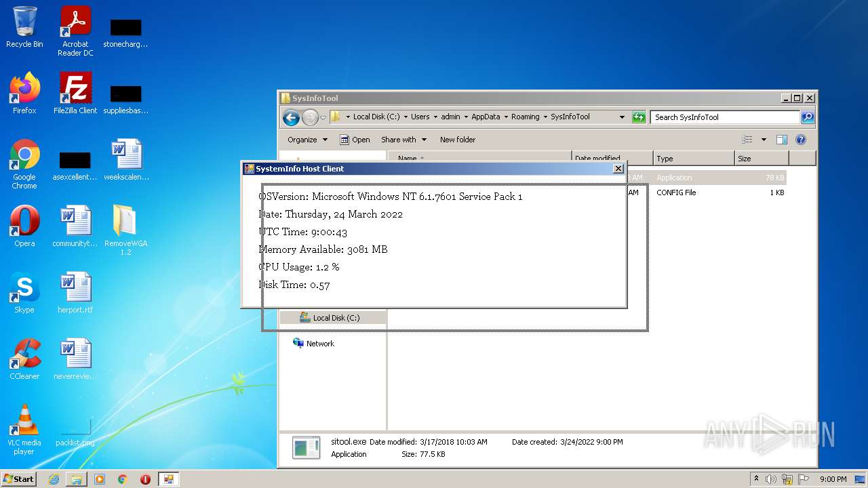Refresh the SysInfoTool folder view
The width and height of the screenshot is (868, 488).
[x=639, y=117]
